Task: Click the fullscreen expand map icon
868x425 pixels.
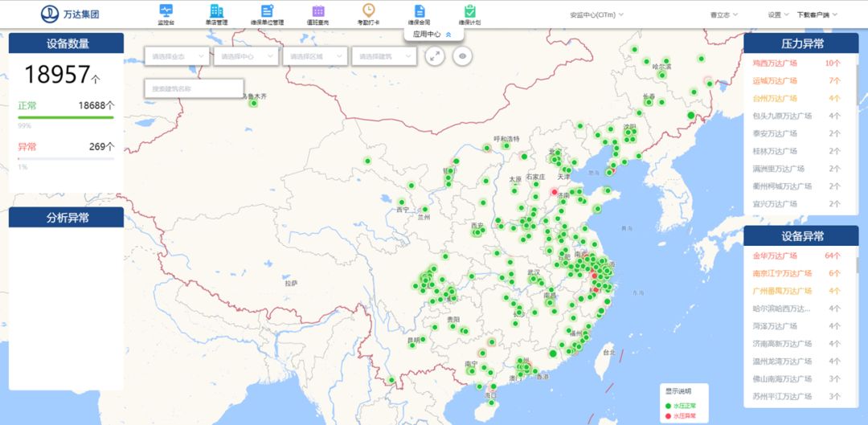Action: point(434,56)
